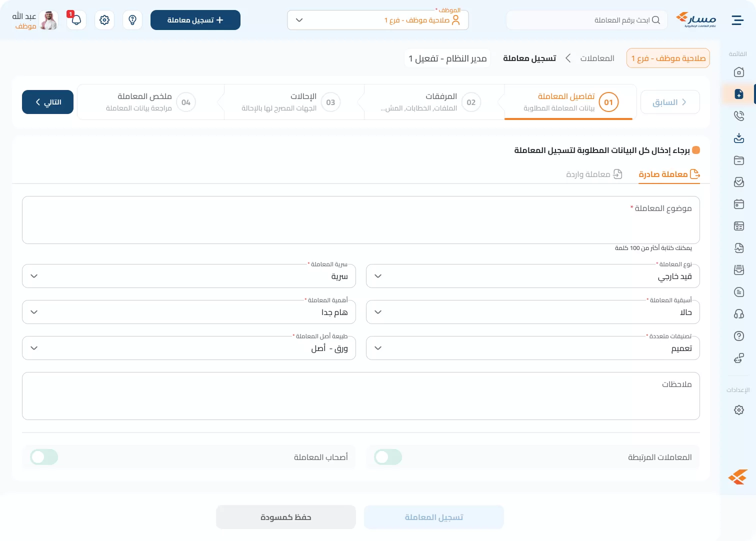
Task: Click the search magnifier icon
Action: 656,20
